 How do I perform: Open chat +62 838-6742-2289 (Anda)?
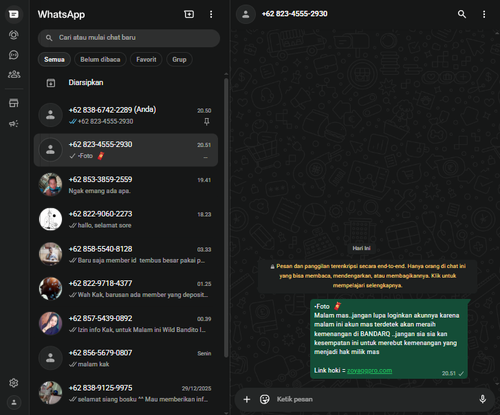tap(126, 115)
